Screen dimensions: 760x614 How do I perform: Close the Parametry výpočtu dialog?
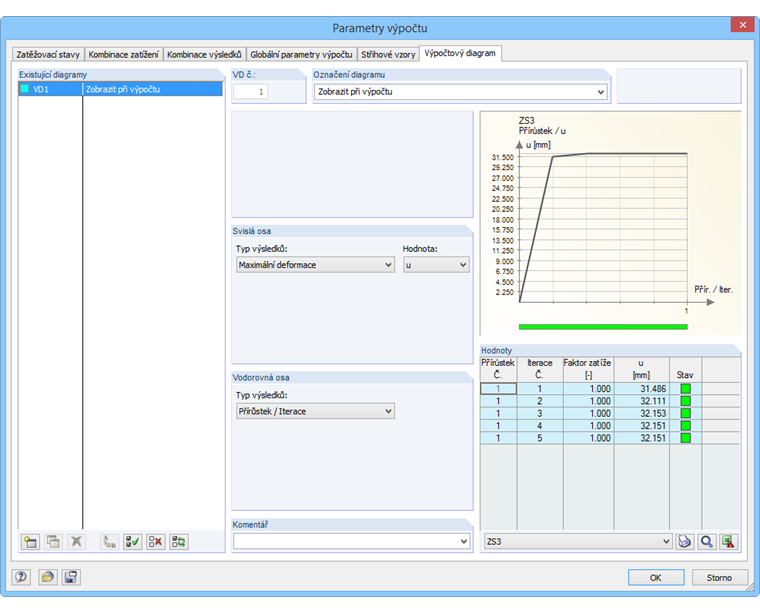pyautogui.click(x=742, y=25)
